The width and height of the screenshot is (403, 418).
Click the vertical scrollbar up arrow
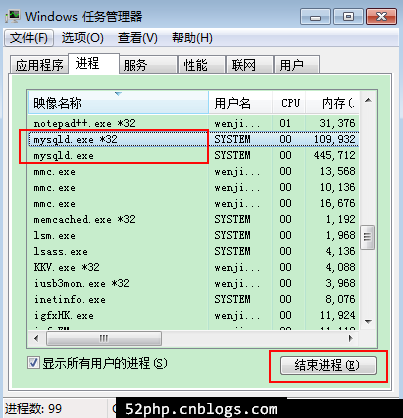tap(368, 100)
